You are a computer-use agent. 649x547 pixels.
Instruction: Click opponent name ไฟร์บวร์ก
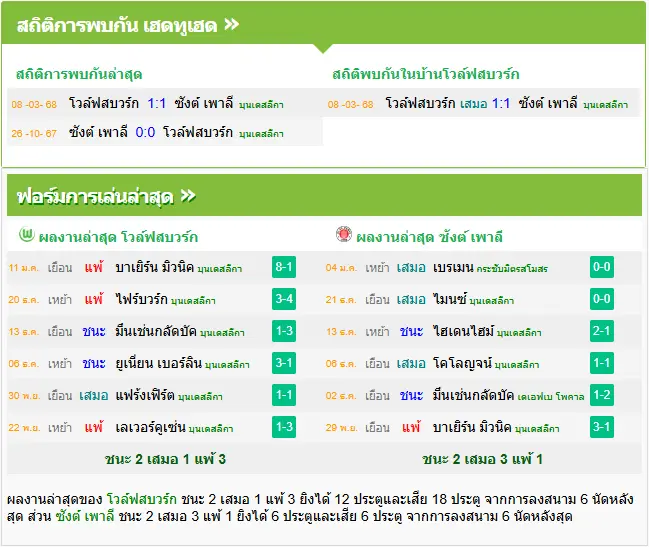coord(142,299)
